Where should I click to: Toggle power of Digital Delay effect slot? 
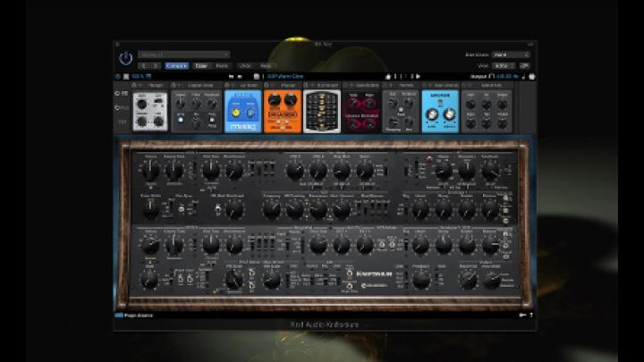tap(174, 85)
